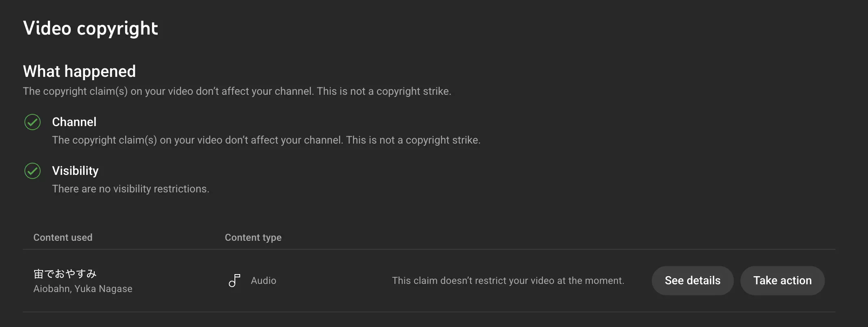
Task: Click the summary sentence directly below What happened
Action: coord(237,91)
